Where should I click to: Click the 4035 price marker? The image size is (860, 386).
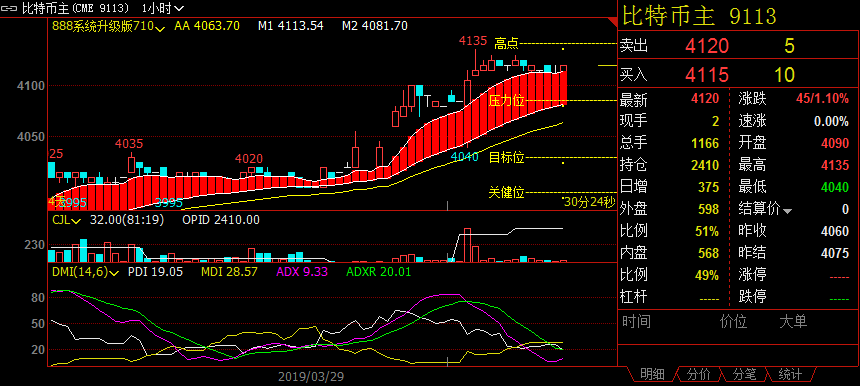point(129,144)
